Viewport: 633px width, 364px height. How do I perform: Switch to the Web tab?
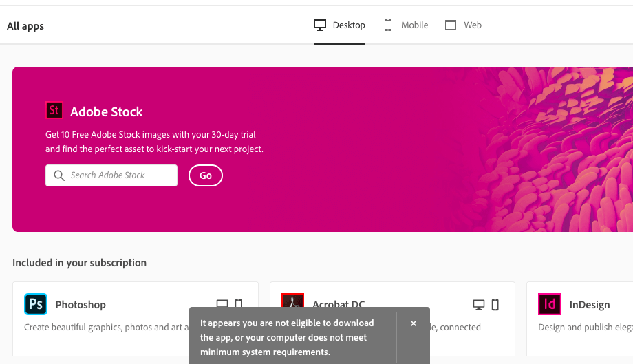[464, 25]
